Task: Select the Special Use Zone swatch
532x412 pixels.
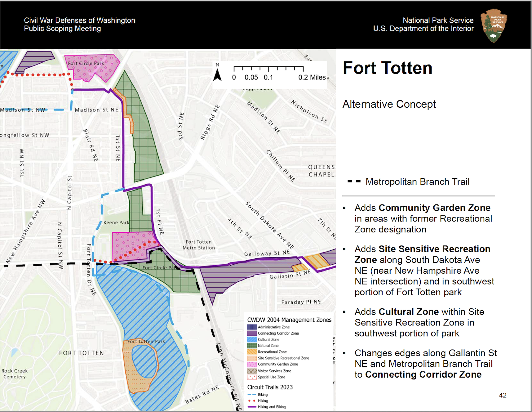Action: point(252,377)
